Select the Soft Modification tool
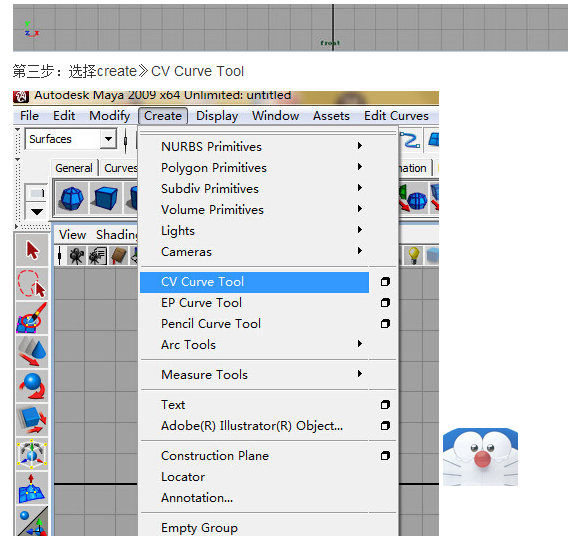This screenshot has width=568, height=536. pyautogui.click(x=32, y=487)
